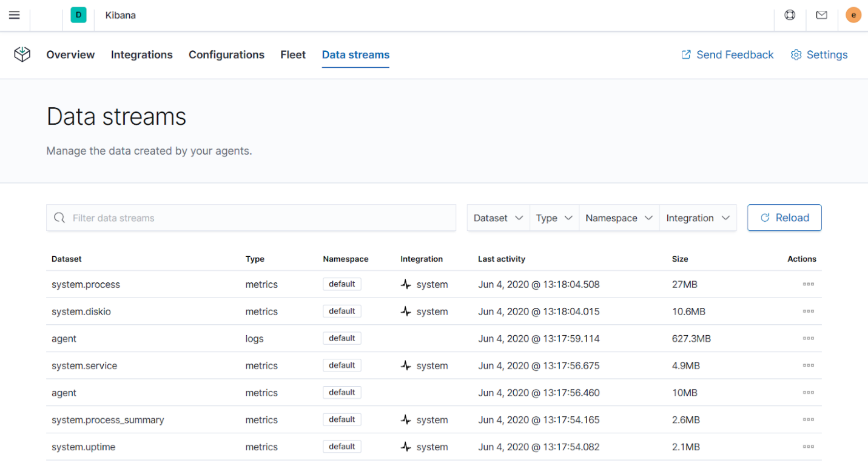Click the system integration icon beside system.diskio
The height and width of the screenshot is (463, 868).
point(405,311)
